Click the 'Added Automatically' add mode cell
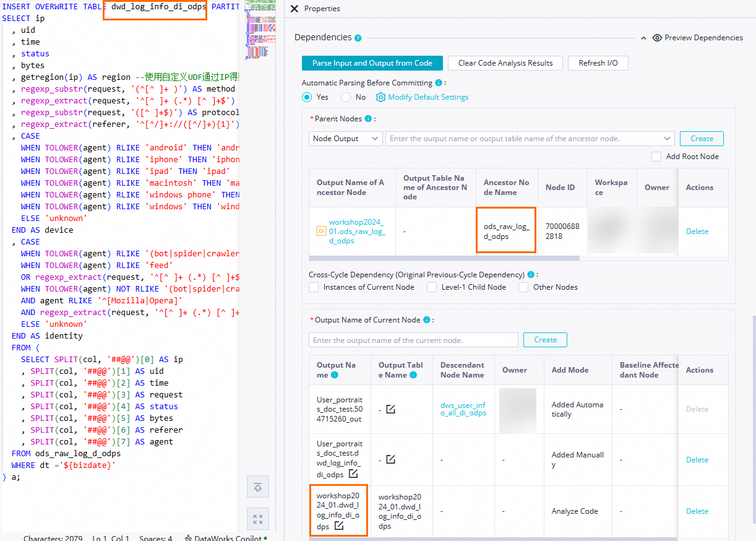This screenshot has width=756, height=541. click(577, 409)
